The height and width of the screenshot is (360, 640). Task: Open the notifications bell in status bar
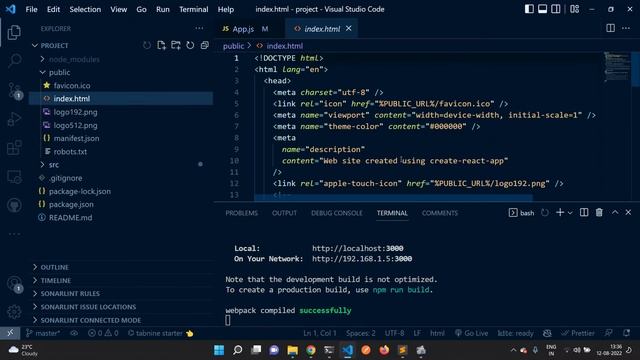(626, 333)
